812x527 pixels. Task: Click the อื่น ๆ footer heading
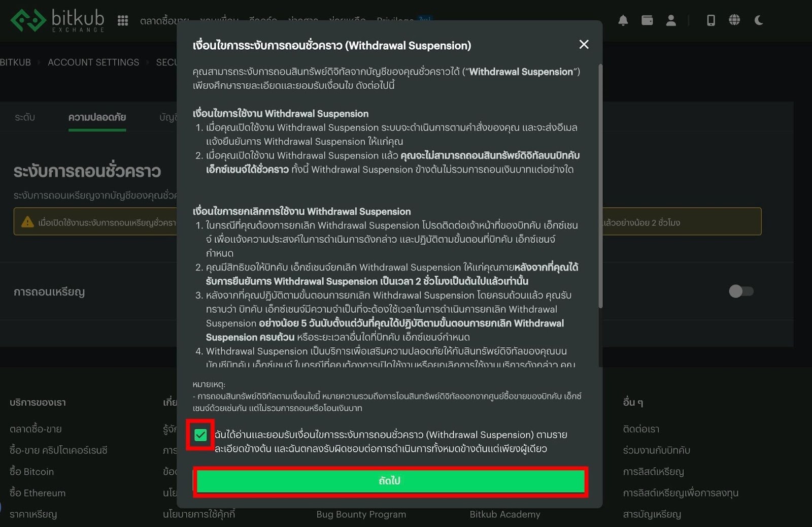[x=633, y=402]
